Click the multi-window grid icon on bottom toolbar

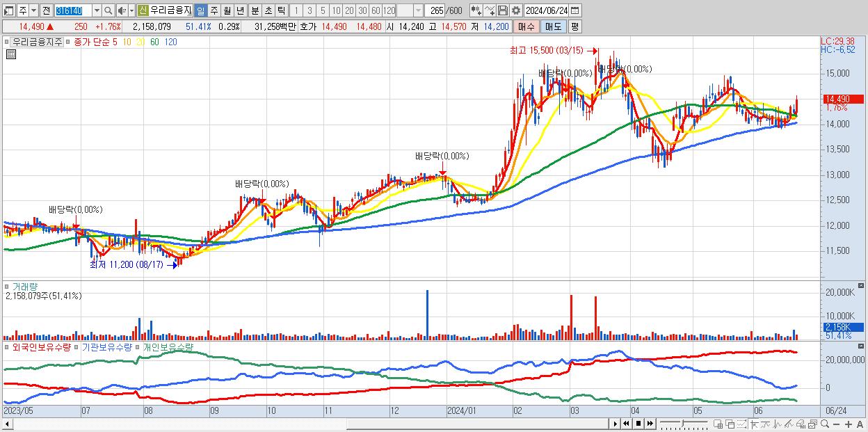718,424
